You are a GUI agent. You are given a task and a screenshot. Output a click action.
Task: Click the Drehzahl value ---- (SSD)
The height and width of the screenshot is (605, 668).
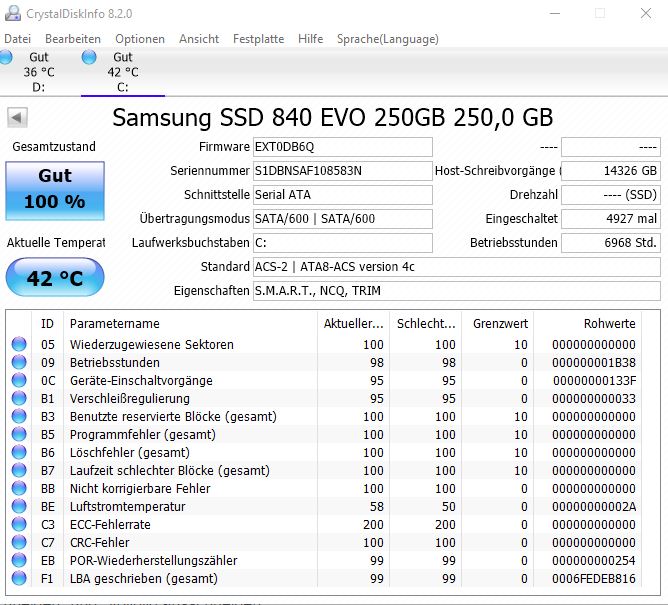[x=611, y=195]
